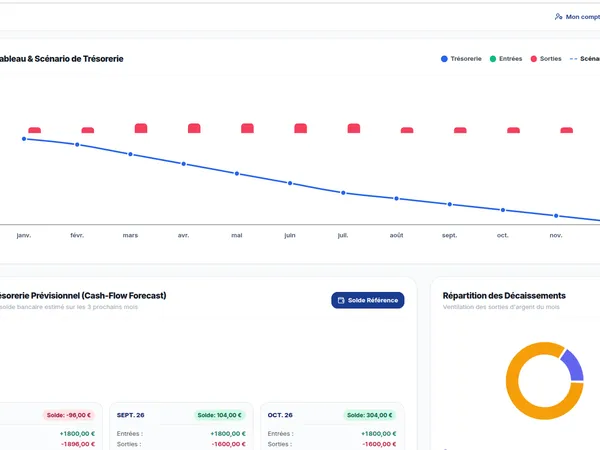This screenshot has width=600, height=450.
Task: Click Sorties -1600,00 € in SEPT. 26
Action: (181, 444)
